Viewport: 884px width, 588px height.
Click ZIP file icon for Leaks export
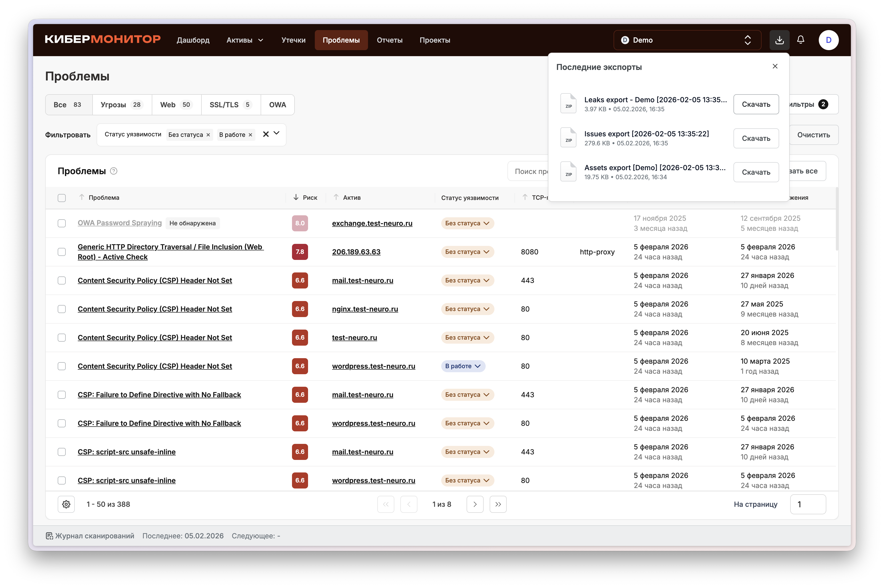(568, 104)
